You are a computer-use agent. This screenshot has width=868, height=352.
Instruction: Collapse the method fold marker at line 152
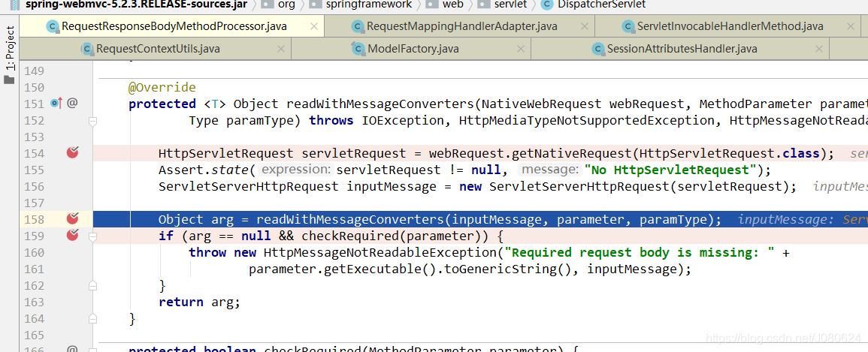pyautogui.click(x=93, y=121)
